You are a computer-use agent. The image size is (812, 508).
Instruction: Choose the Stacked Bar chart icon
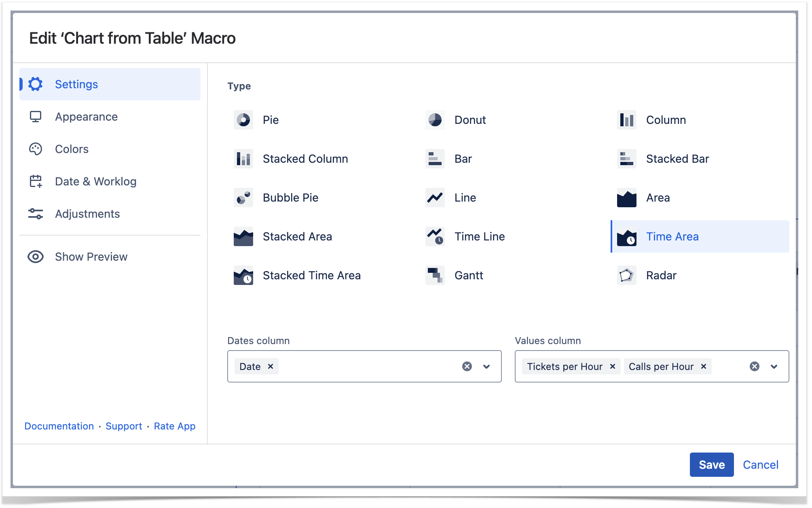coord(626,159)
